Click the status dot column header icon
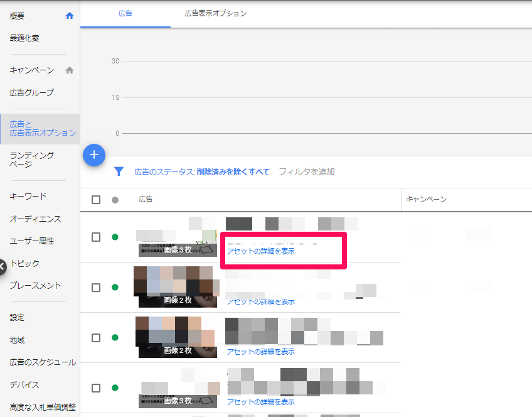 [x=115, y=200]
